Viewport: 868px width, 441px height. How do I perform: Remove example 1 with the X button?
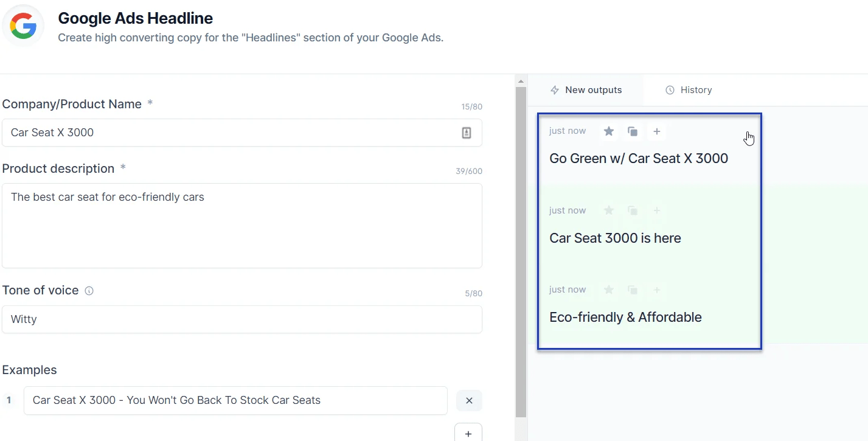[469, 401]
